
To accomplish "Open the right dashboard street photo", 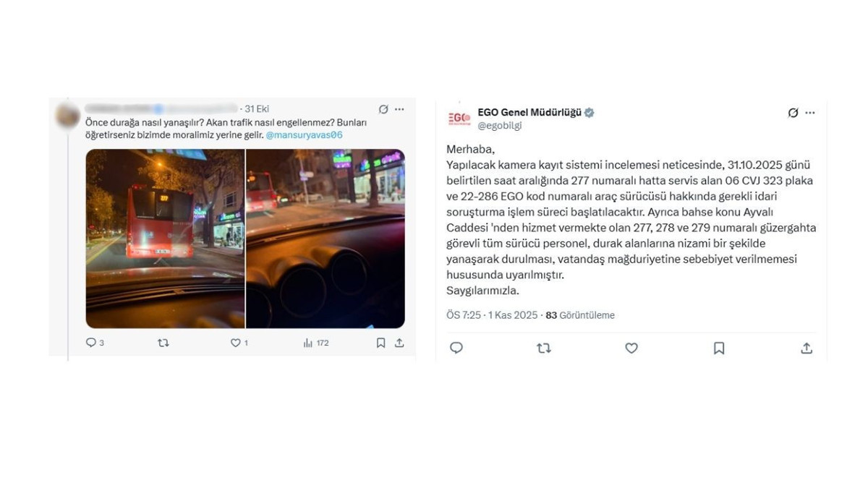I will (325, 239).
